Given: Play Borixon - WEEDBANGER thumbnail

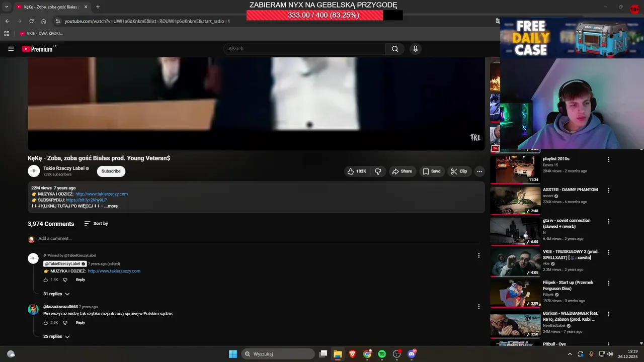Looking at the screenshot, I should coord(515,324).
